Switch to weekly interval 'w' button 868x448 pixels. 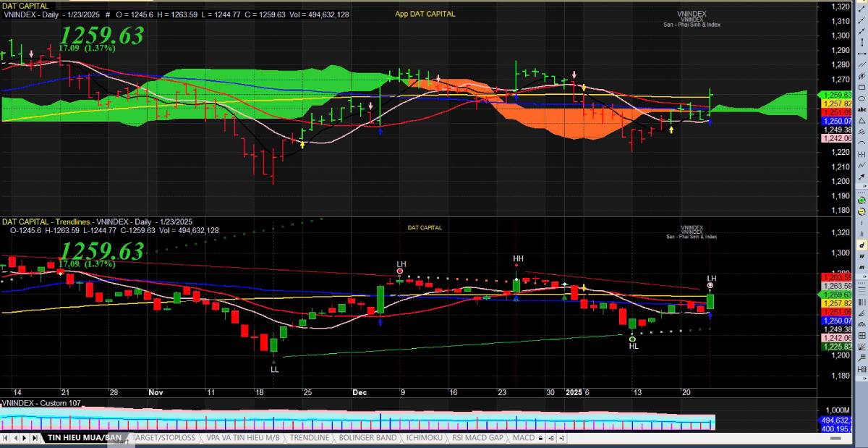coord(861,256)
